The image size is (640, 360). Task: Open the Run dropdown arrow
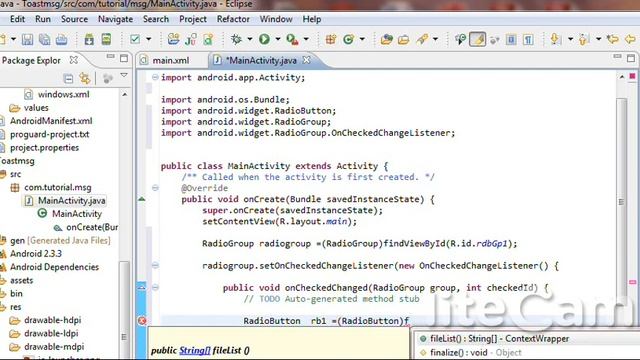coord(278,39)
